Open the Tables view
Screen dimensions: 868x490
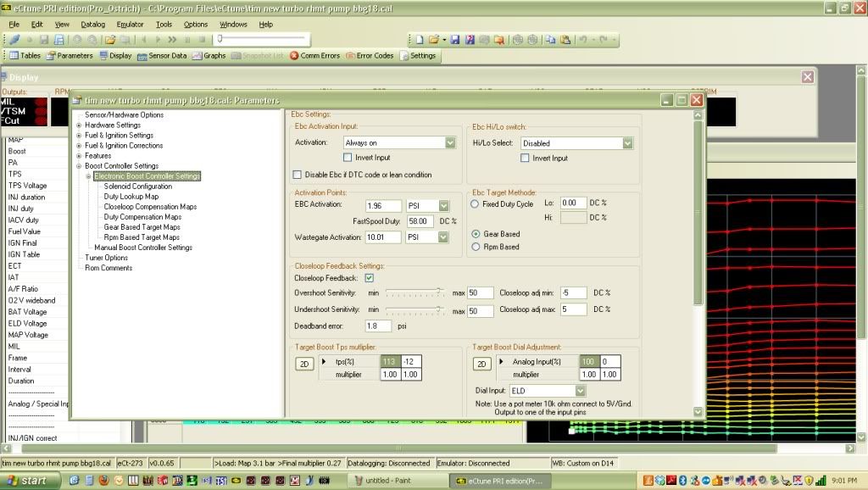tap(25, 55)
